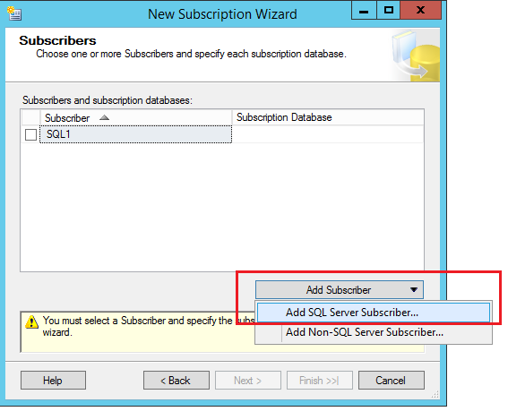Minimize the New Subscription Wizard window
This screenshot has height=420, width=508.
pyautogui.click(x=364, y=11)
